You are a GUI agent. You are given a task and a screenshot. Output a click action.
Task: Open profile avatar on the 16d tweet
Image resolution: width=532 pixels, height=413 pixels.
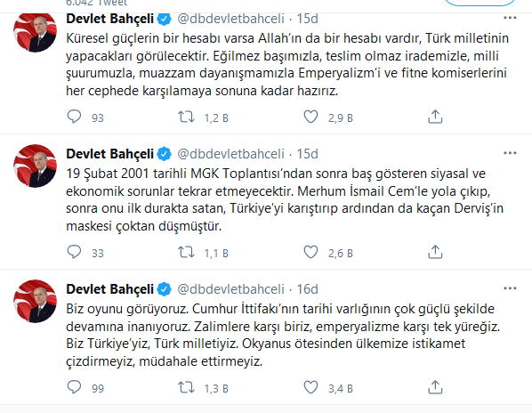click(x=35, y=301)
